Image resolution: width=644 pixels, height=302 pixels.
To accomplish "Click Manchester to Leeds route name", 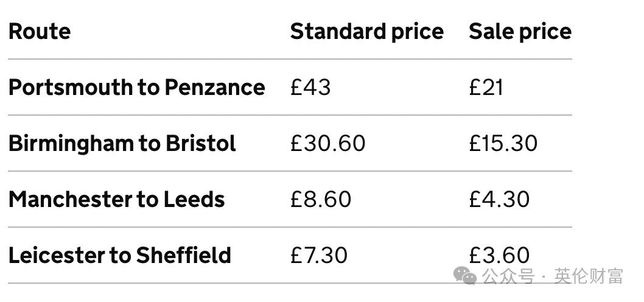I will tap(117, 200).
